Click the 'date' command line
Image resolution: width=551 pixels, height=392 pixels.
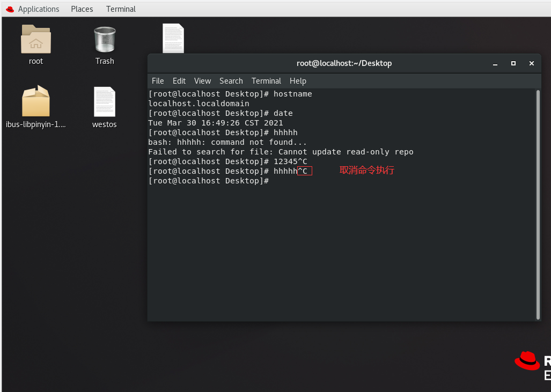point(221,113)
